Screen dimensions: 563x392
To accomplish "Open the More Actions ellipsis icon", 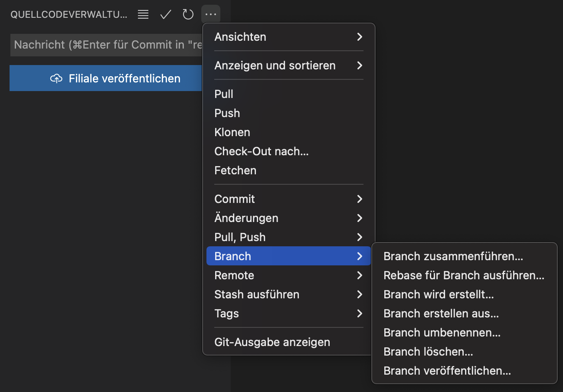I will coord(211,14).
